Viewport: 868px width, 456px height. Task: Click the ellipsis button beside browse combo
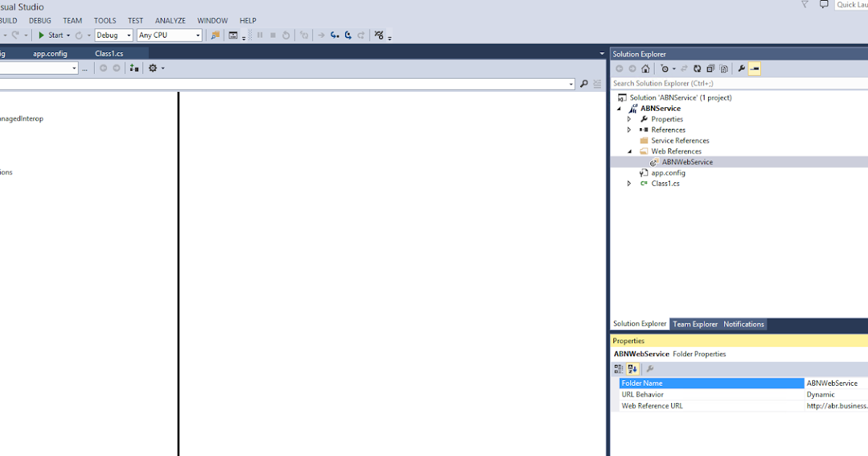point(85,68)
